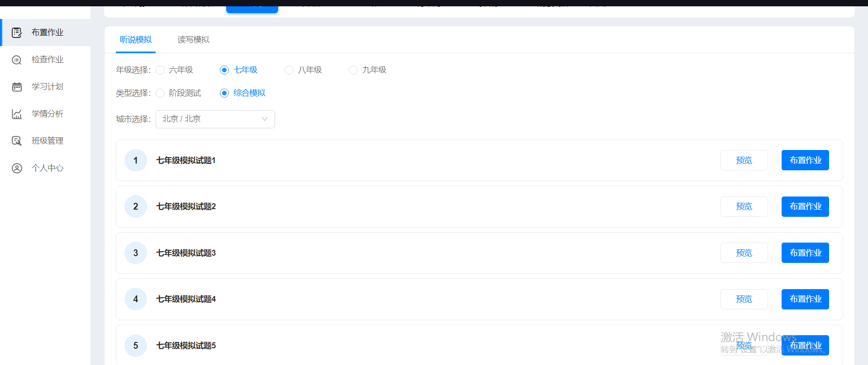Viewport: 868px width, 365px height.
Task: Click the title 七年级模拟试题3
Action: (186, 253)
